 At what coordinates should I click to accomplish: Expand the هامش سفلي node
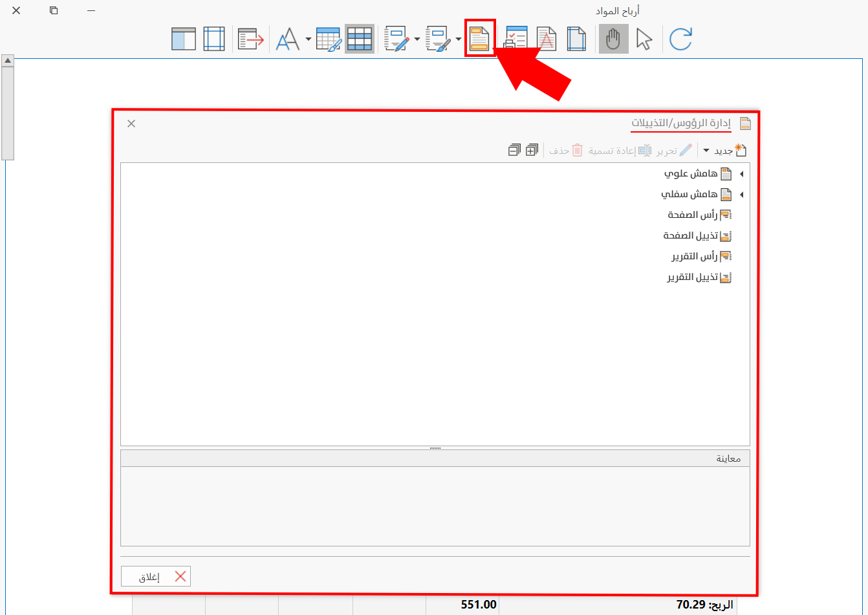[741, 195]
